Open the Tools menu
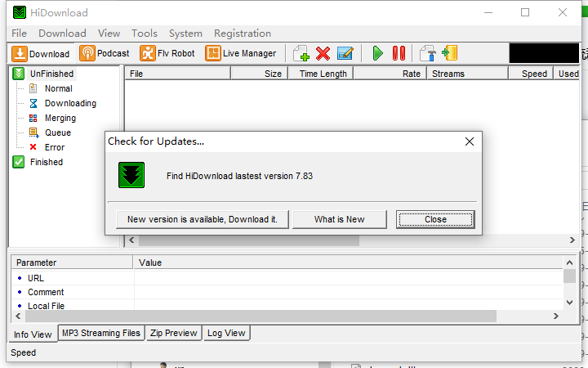 145,33
